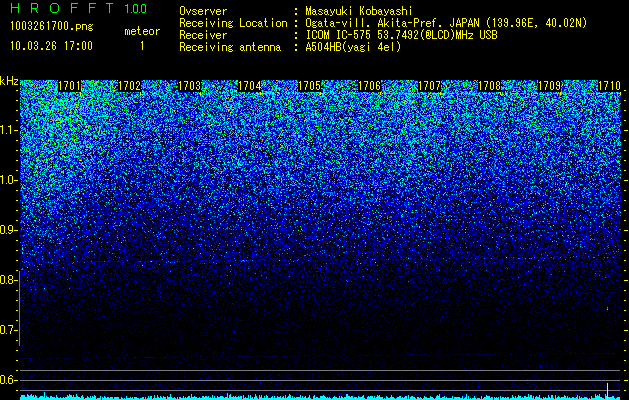This screenshot has height=400, width=629.
Task: Click the 1706 time marker
Action: (x=369, y=86)
